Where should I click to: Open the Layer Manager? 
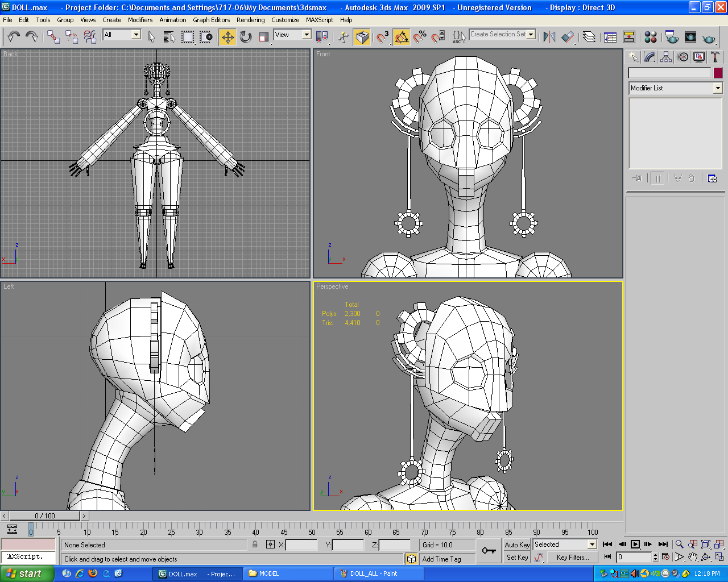point(589,37)
